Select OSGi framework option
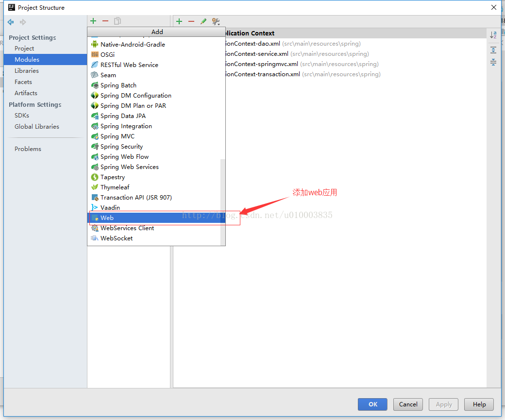The image size is (505, 420). tap(156, 54)
